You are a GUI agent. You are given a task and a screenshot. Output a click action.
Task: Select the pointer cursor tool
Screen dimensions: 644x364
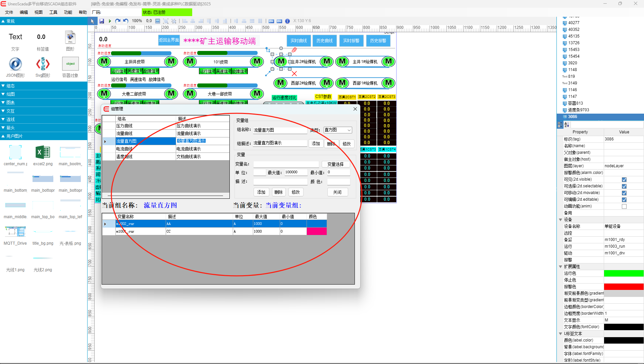point(93,21)
